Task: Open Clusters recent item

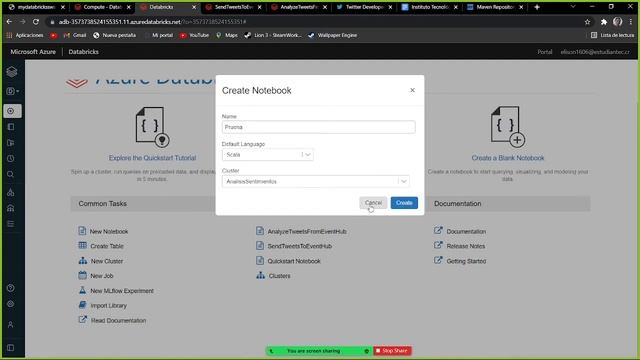Action: 279,276
